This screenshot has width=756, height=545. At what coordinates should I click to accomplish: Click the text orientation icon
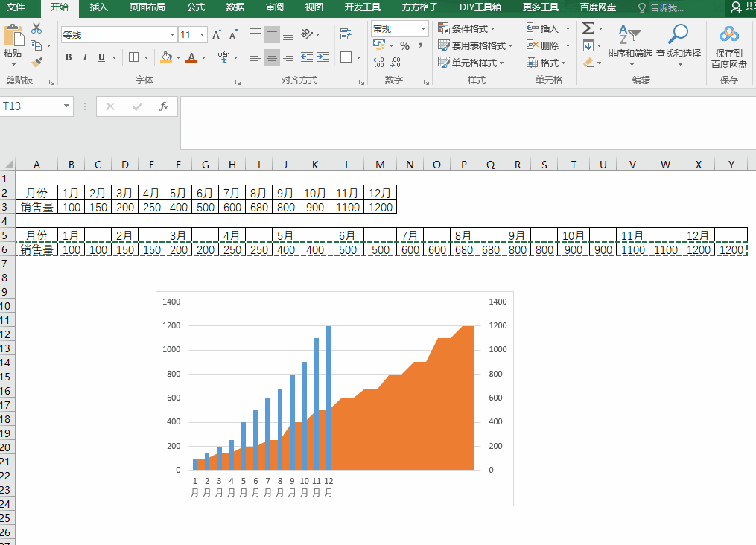coord(307,34)
